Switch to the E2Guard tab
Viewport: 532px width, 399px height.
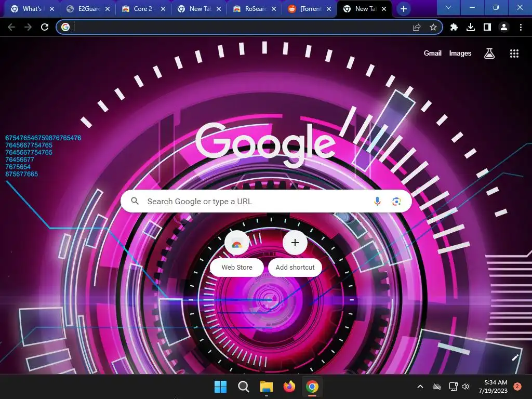pyautogui.click(x=89, y=9)
